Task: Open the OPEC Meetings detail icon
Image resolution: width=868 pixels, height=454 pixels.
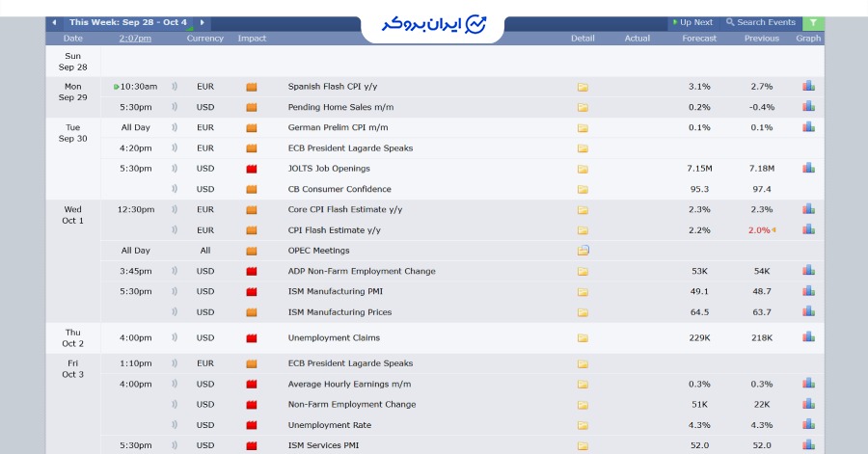Action: pos(583,251)
